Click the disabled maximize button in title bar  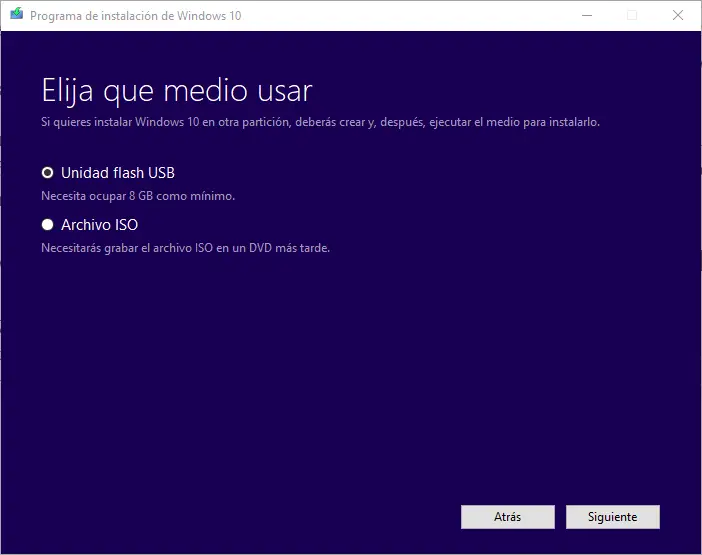[x=632, y=15]
